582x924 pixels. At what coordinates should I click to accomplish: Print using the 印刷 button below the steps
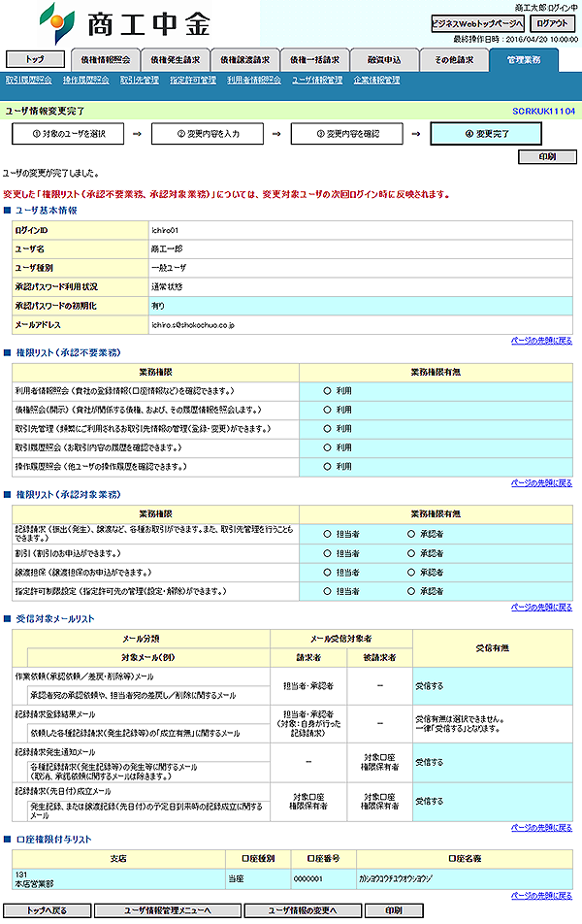[547, 157]
